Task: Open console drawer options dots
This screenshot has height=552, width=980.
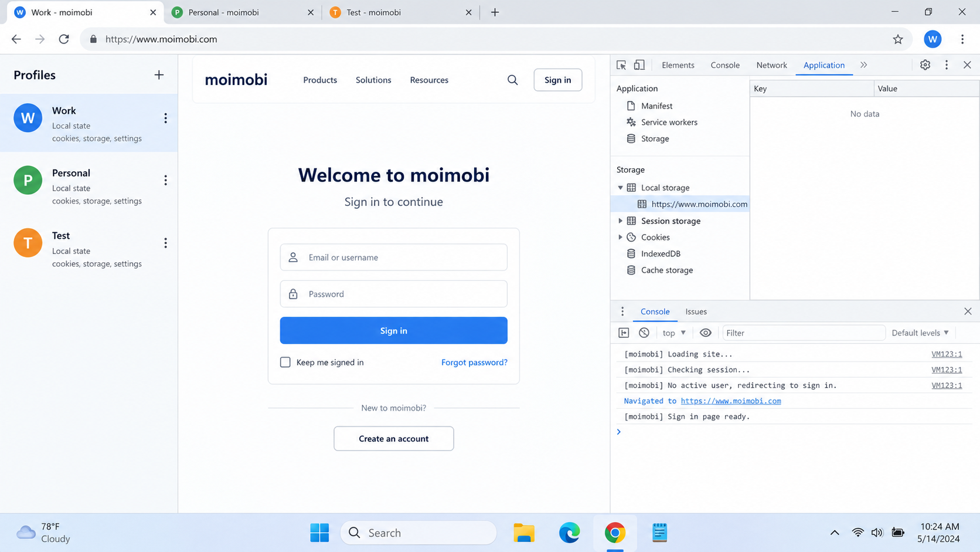Action: 622,311
